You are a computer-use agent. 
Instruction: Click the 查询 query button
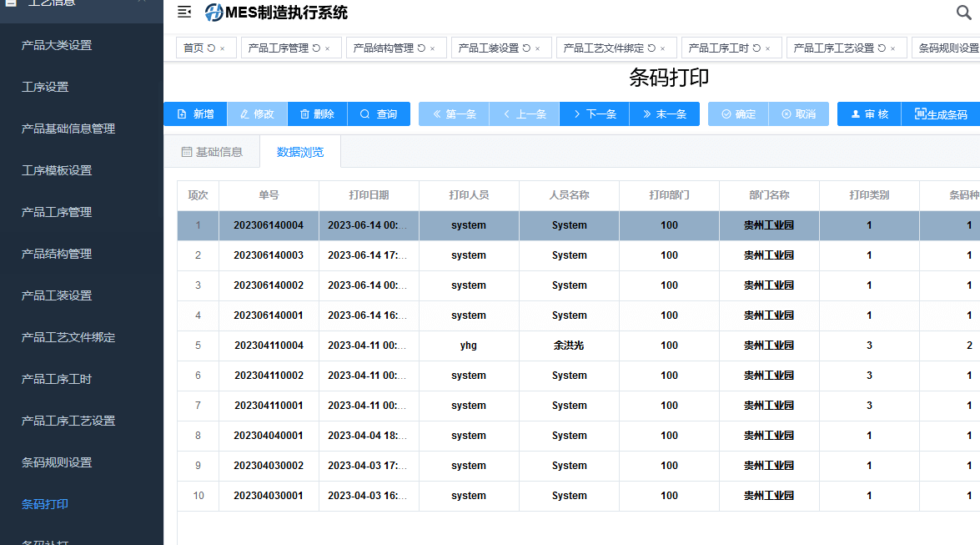pos(379,114)
